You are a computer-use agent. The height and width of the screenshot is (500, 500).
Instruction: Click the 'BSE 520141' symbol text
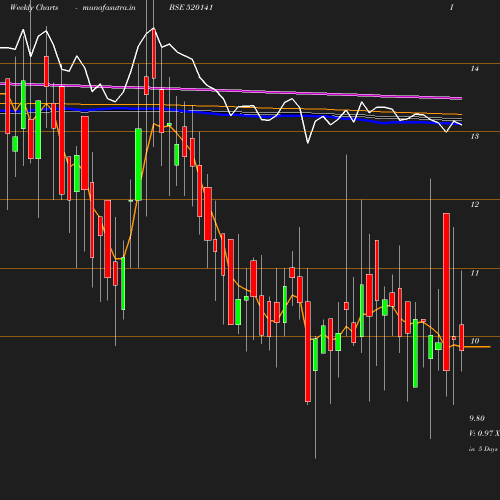click(x=191, y=7)
